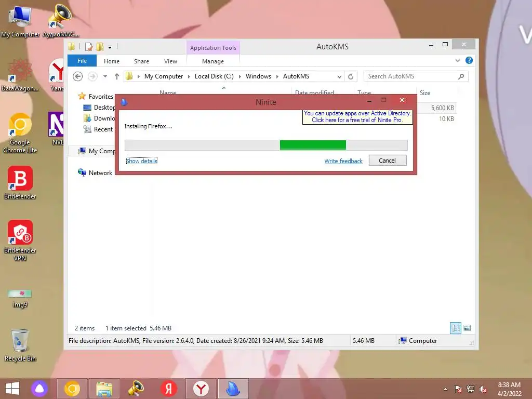Launch Google Chrome Lite desktop shortcut

pyautogui.click(x=20, y=133)
